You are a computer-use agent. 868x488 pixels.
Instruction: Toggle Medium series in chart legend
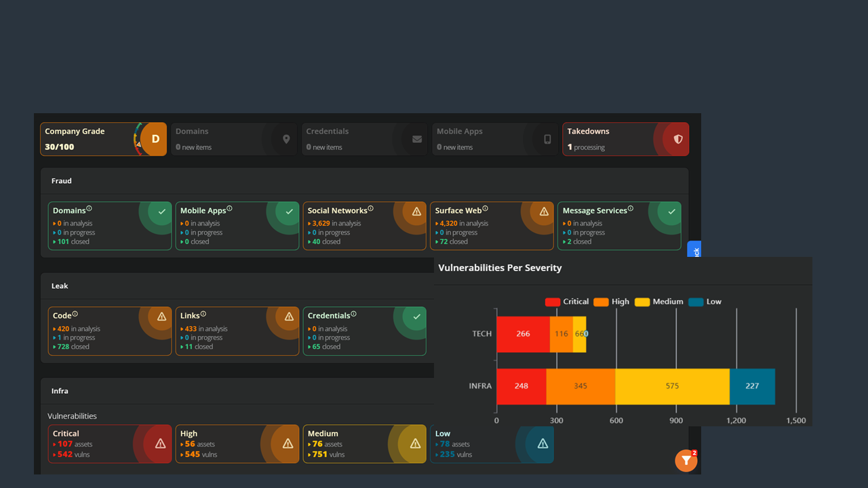[x=658, y=302]
